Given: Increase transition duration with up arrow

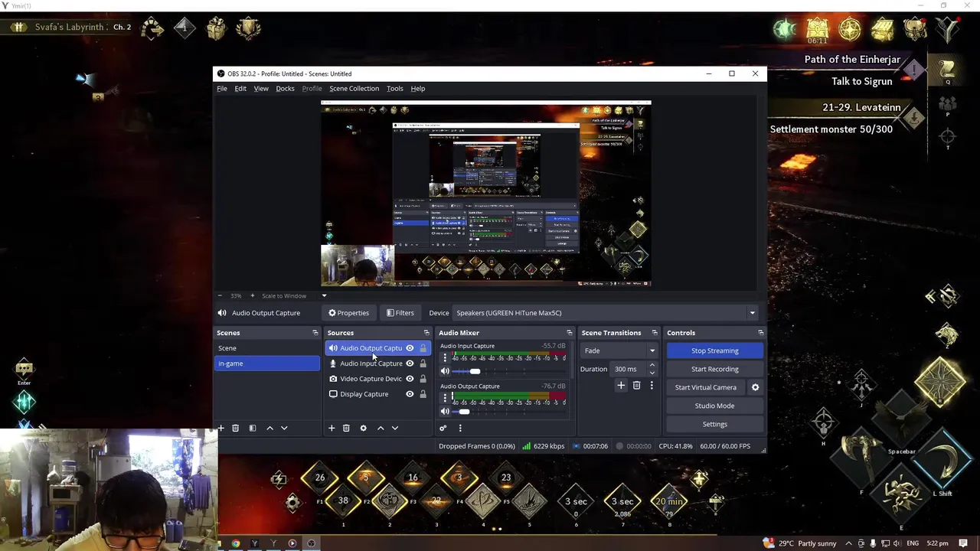Looking at the screenshot, I should [652, 366].
